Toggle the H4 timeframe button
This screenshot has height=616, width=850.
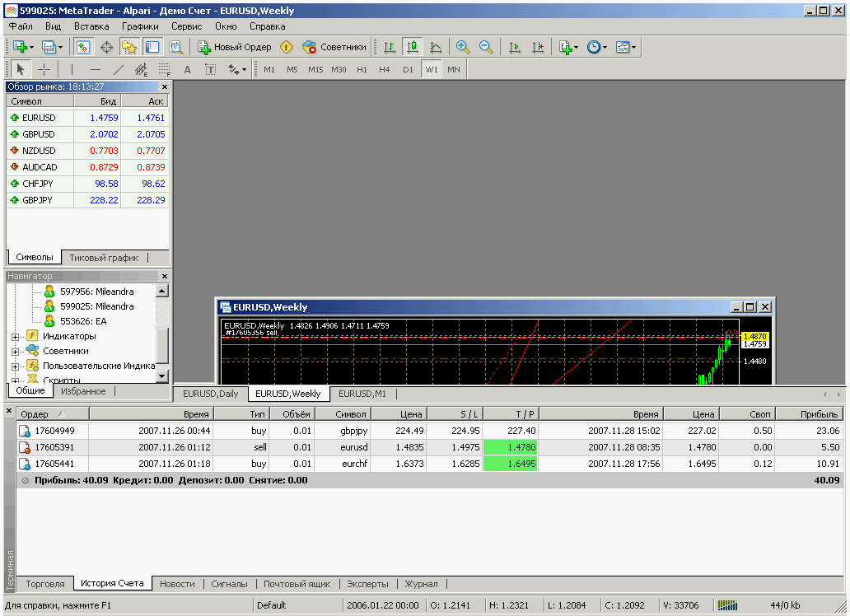point(385,69)
